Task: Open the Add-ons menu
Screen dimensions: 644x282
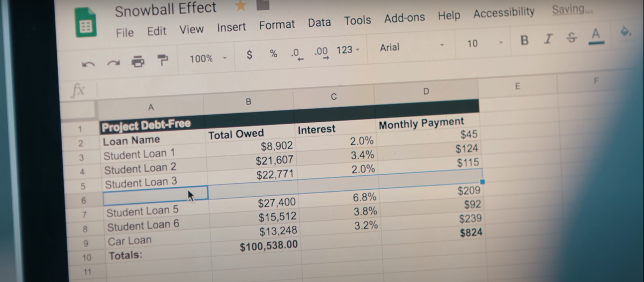Action: click(x=405, y=18)
